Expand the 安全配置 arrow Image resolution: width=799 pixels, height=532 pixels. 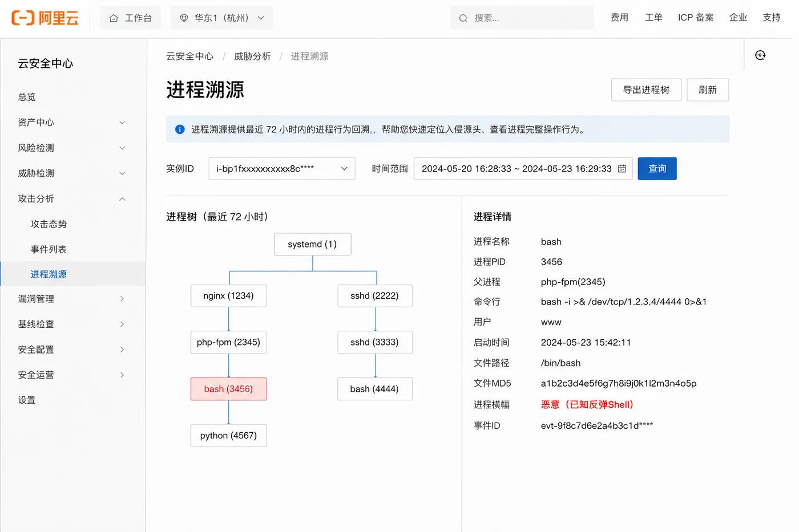point(122,350)
